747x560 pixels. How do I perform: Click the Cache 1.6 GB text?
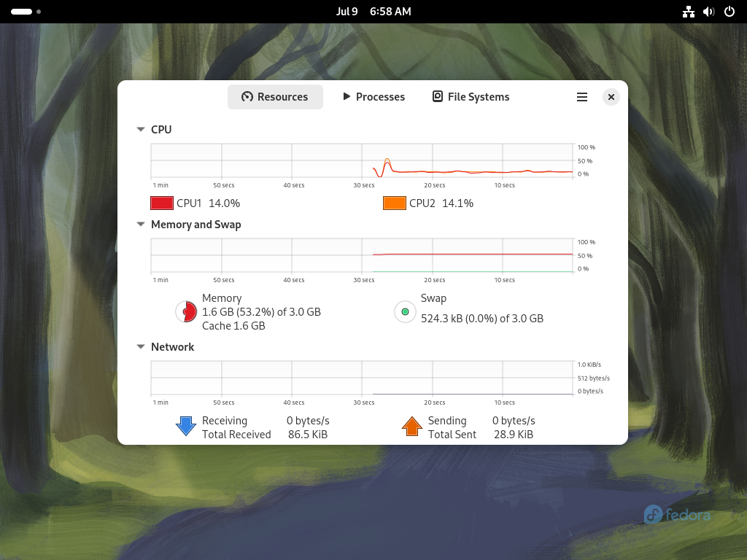pos(233,326)
